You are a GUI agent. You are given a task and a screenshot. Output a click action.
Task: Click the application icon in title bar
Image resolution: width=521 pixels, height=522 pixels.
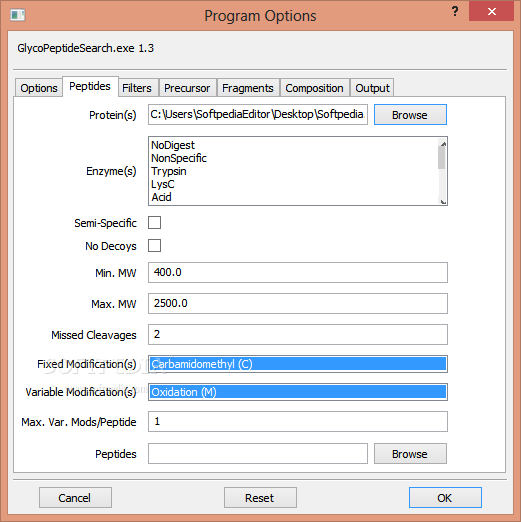point(17,15)
